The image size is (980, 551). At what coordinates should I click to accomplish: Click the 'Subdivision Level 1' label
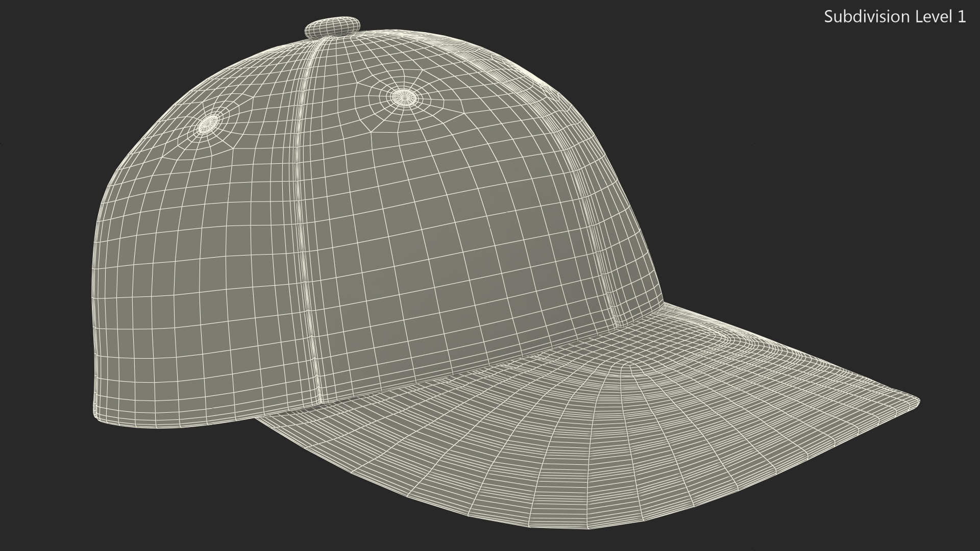[895, 17]
